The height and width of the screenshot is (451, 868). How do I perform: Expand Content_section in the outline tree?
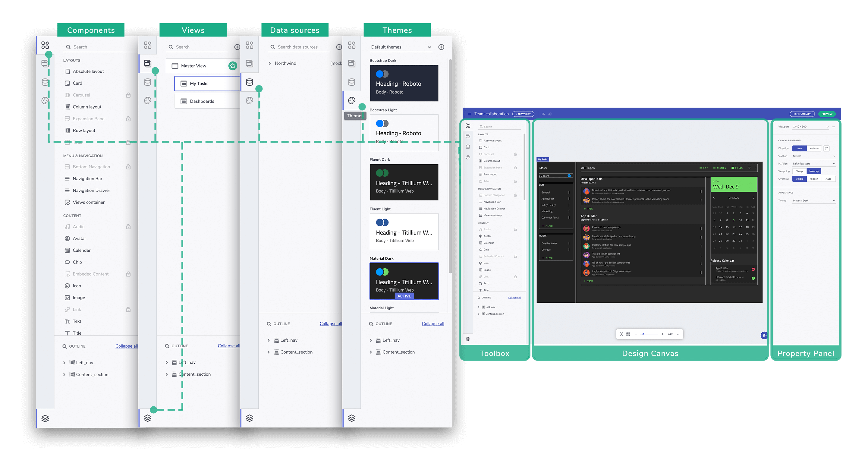click(x=64, y=374)
